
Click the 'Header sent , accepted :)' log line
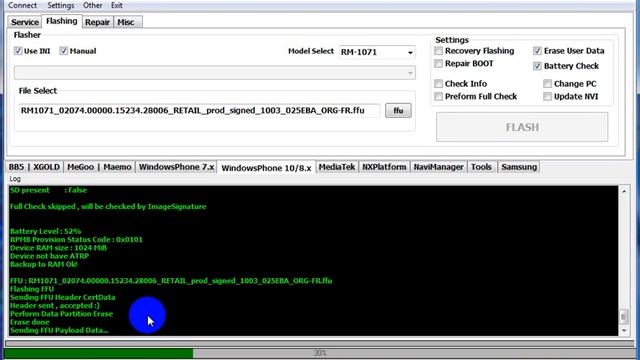click(55, 306)
